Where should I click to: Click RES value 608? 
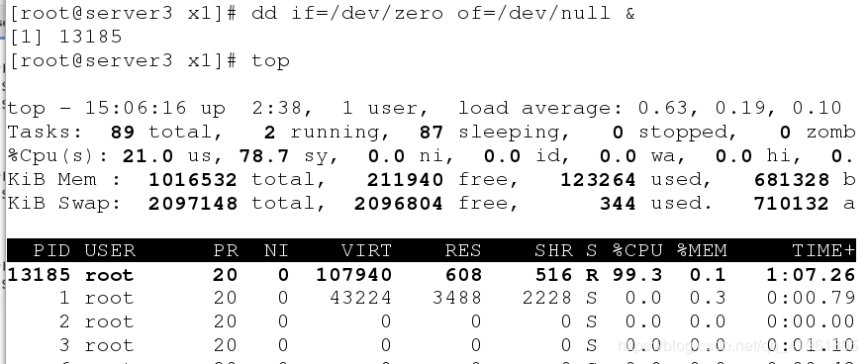click(x=463, y=274)
